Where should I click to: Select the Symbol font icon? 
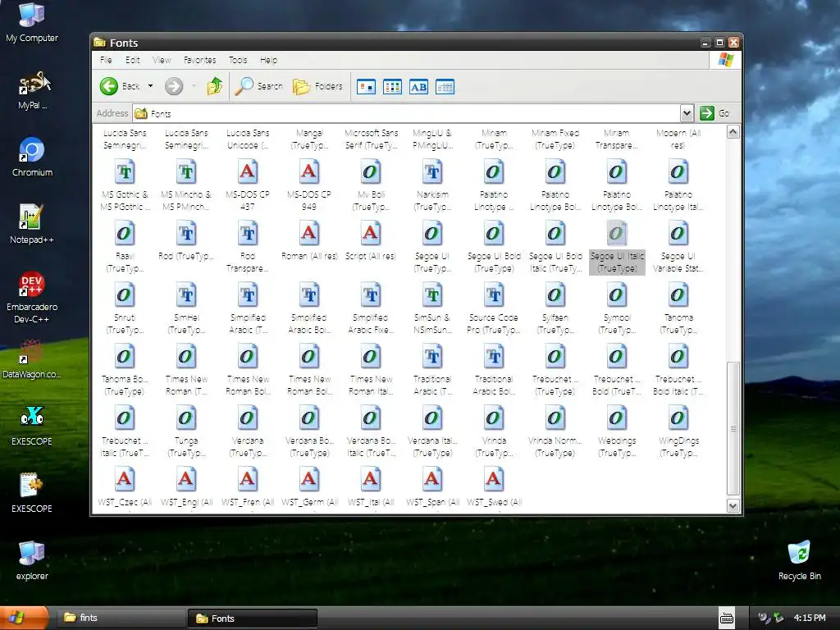pos(617,295)
